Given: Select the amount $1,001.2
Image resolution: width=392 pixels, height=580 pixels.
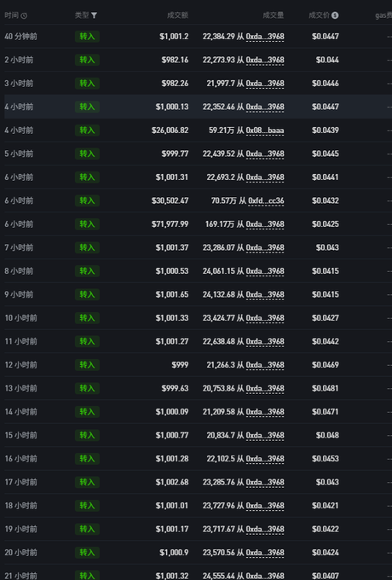Looking at the screenshot, I should pos(174,36).
